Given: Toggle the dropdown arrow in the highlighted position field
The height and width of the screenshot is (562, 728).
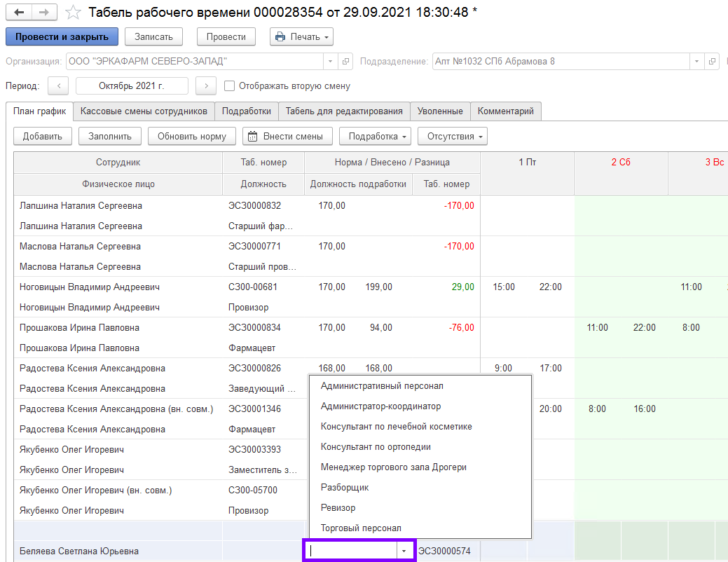Looking at the screenshot, I should pos(404,551).
